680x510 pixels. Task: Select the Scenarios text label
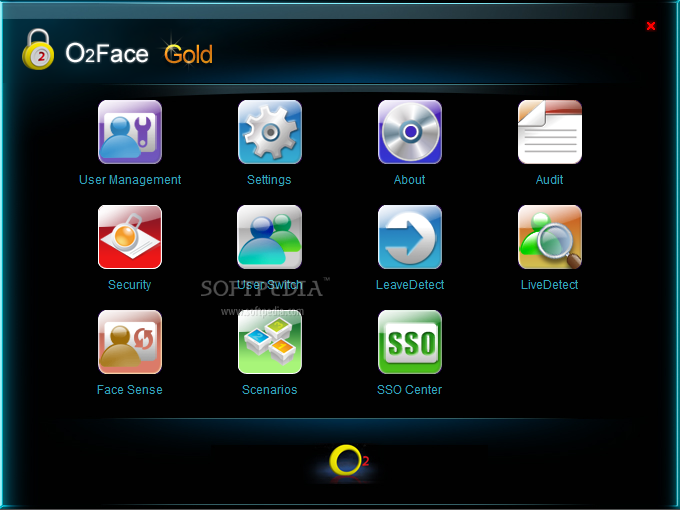tap(270, 390)
